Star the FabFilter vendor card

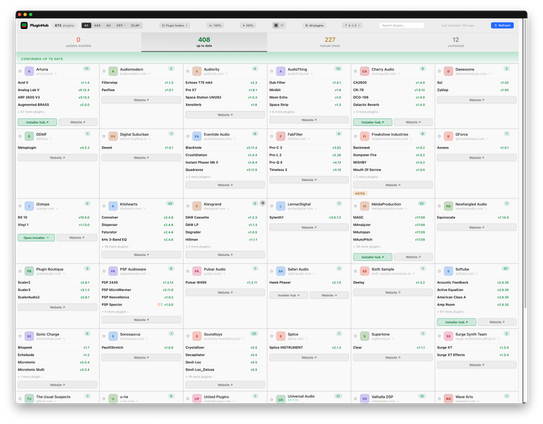click(272, 136)
